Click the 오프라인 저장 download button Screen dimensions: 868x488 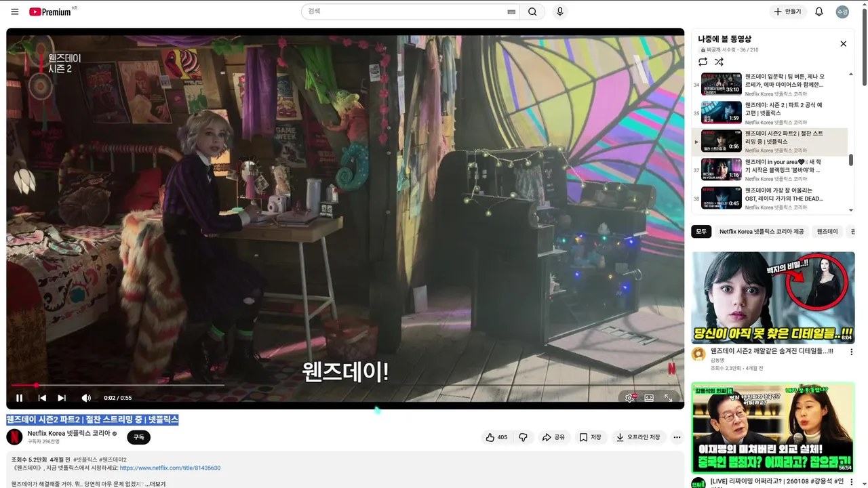click(638, 437)
